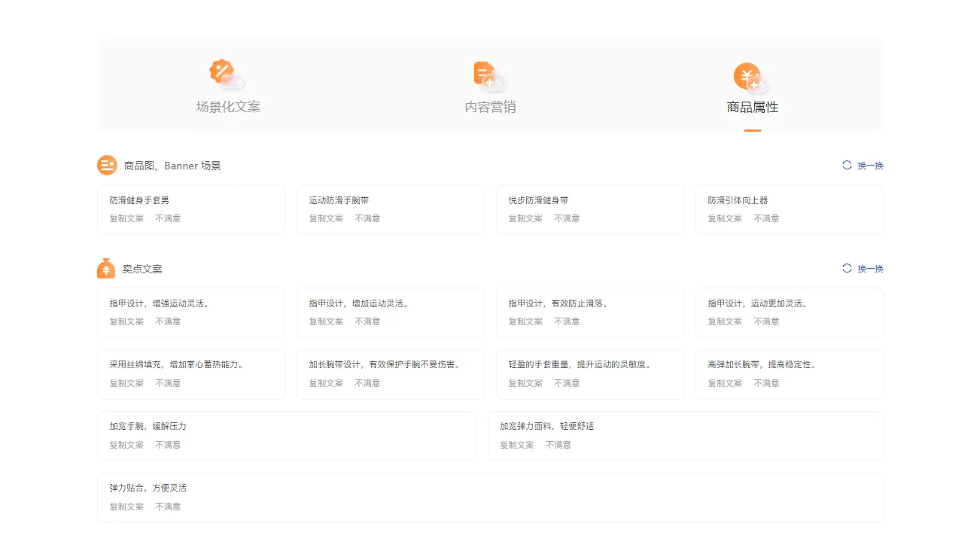
Task: Click 不满意 under 高弹加长腕带 card
Action: 766,383
